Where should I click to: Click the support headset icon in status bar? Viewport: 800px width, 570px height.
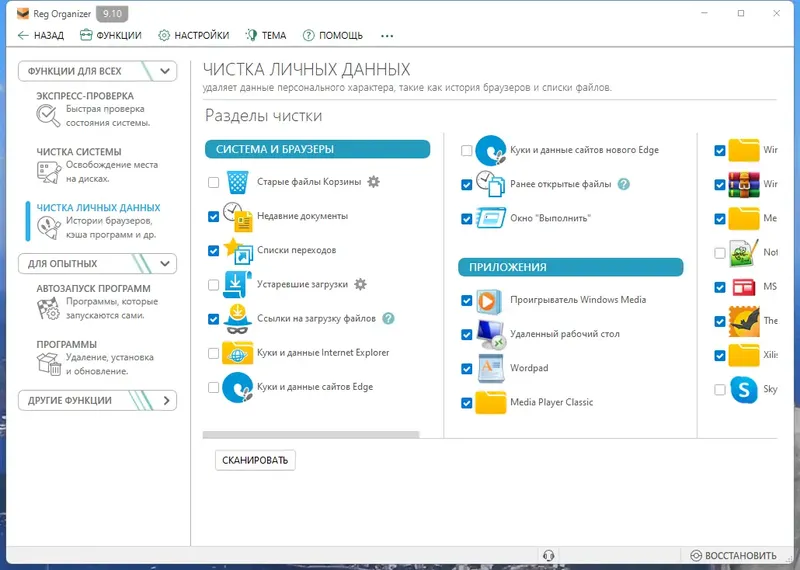(x=548, y=555)
